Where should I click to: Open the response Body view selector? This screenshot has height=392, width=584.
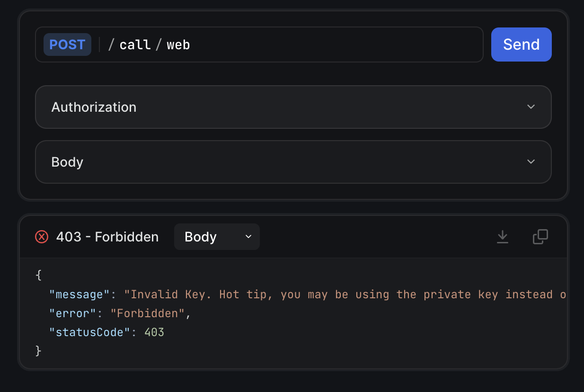(x=217, y=237)
